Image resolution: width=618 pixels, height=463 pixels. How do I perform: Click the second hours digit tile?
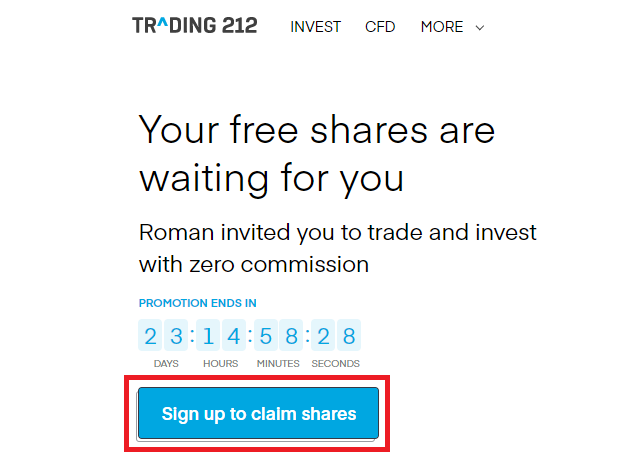[x=234, y=335]
